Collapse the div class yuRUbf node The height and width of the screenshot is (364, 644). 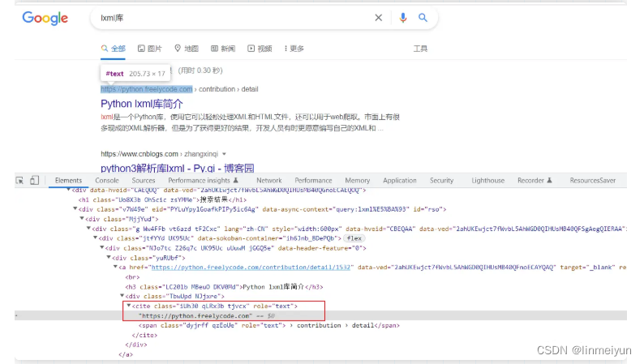pyautogui.click(x=109, y=258)
